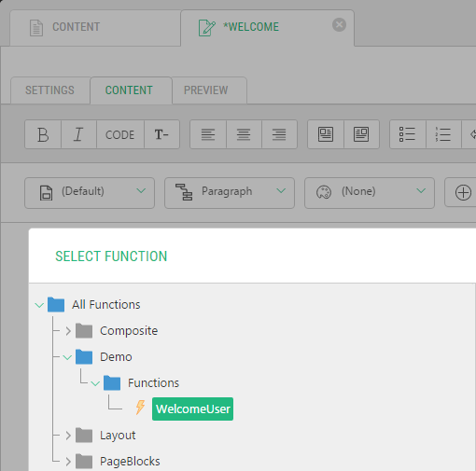Open the (Default) dropdown
This screenshot has height=471, width=476.
pos(90,193)
